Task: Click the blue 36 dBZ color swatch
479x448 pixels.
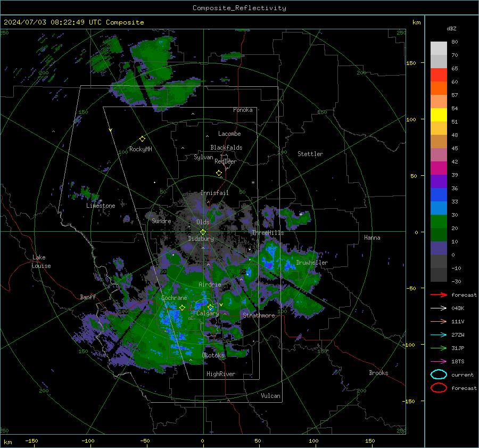Action: pos(439,194)
